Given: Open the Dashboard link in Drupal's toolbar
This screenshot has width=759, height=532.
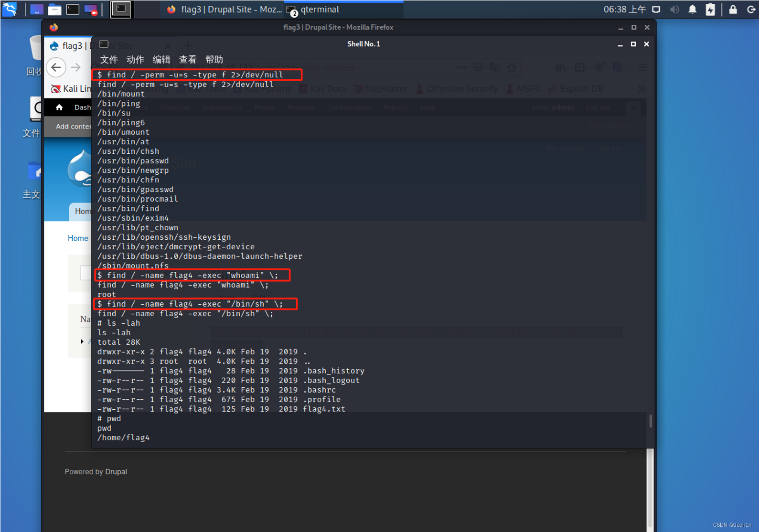Looking at the screenshot, I should point(82,107).
